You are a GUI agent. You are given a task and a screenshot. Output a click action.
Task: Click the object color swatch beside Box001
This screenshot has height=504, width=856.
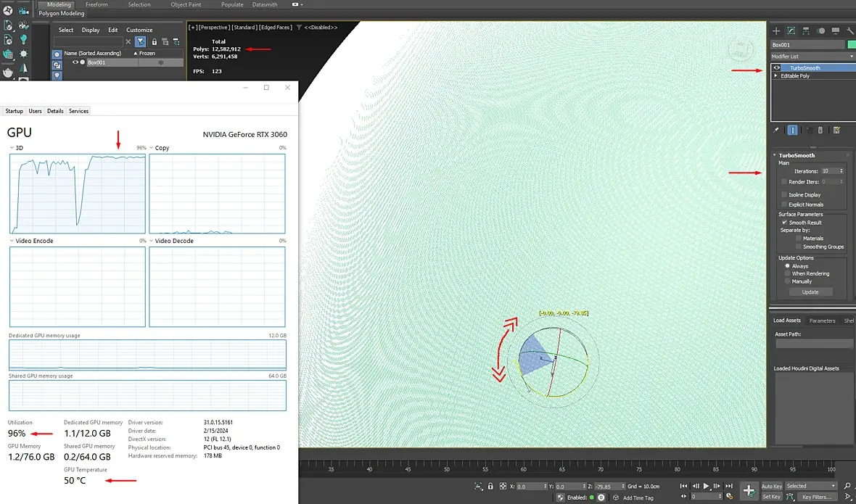pyautogui.click(x=852, y=44)
